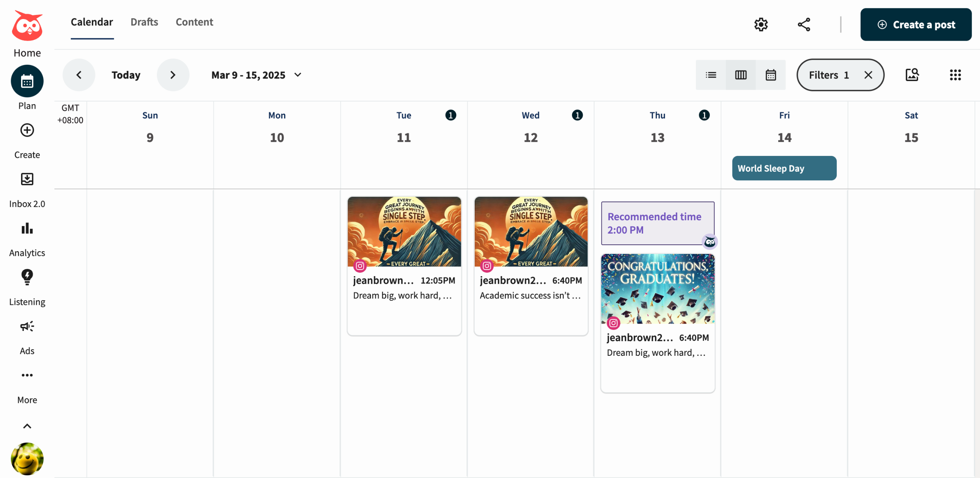Image resolution: width=980 pixels, height=478 pixels.
Task: Switch to month calendar view
Action: point(771,75)
